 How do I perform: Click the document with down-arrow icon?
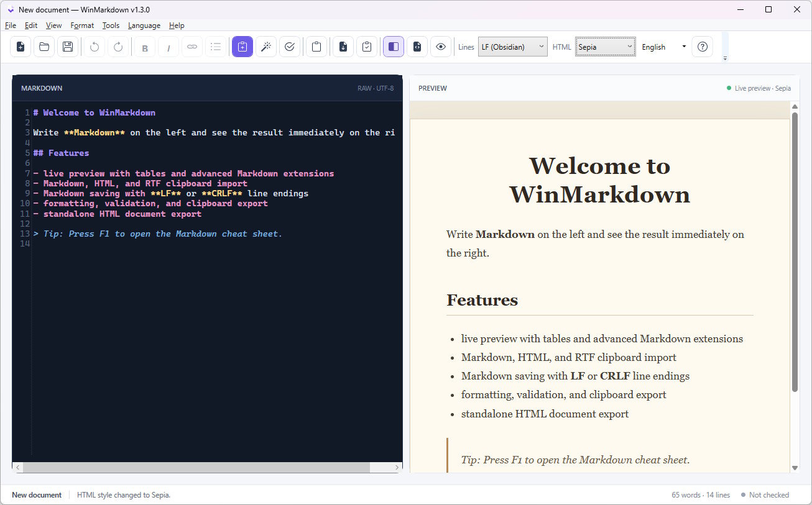click(343, 47)
